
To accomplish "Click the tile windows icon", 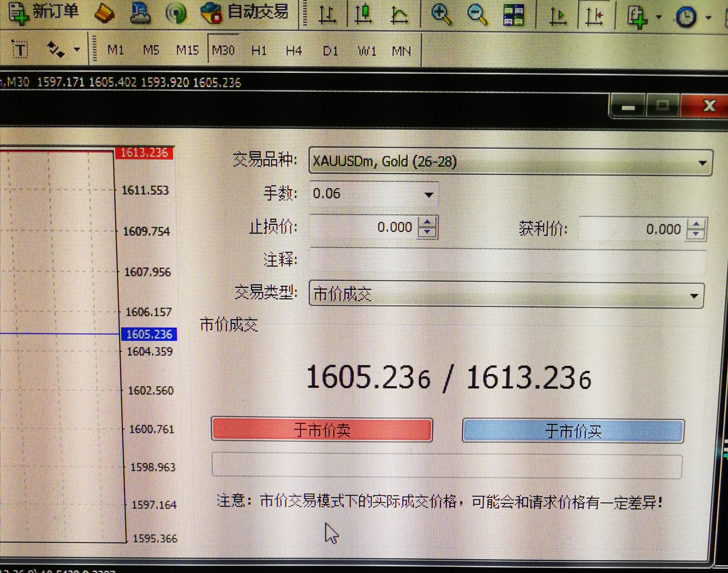I will [513, 15].
